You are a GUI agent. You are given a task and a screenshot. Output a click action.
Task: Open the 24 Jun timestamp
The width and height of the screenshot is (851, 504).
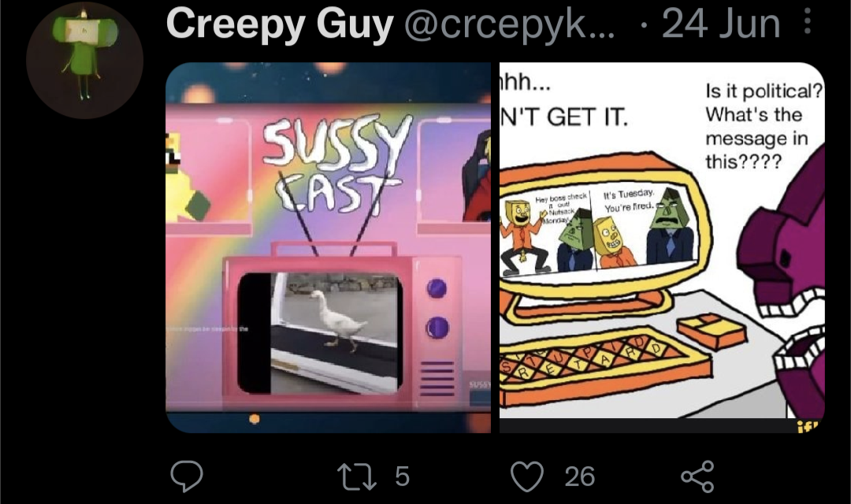(721, 24)
